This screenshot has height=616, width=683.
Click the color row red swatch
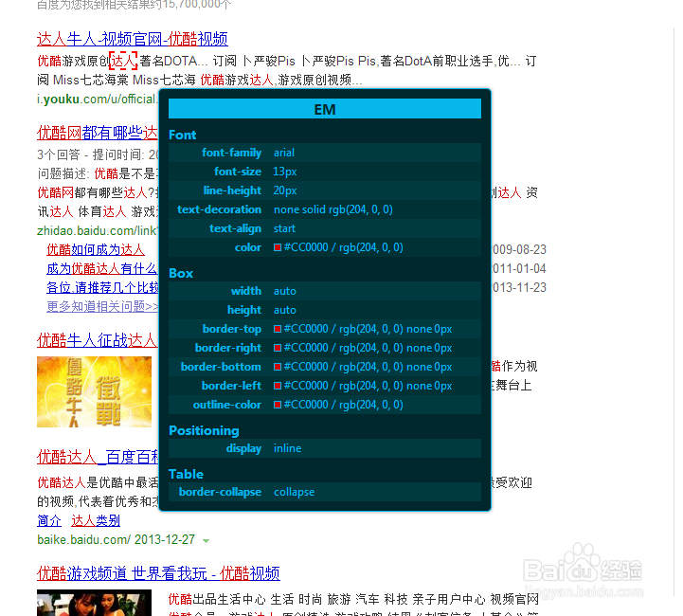(277, 247)
